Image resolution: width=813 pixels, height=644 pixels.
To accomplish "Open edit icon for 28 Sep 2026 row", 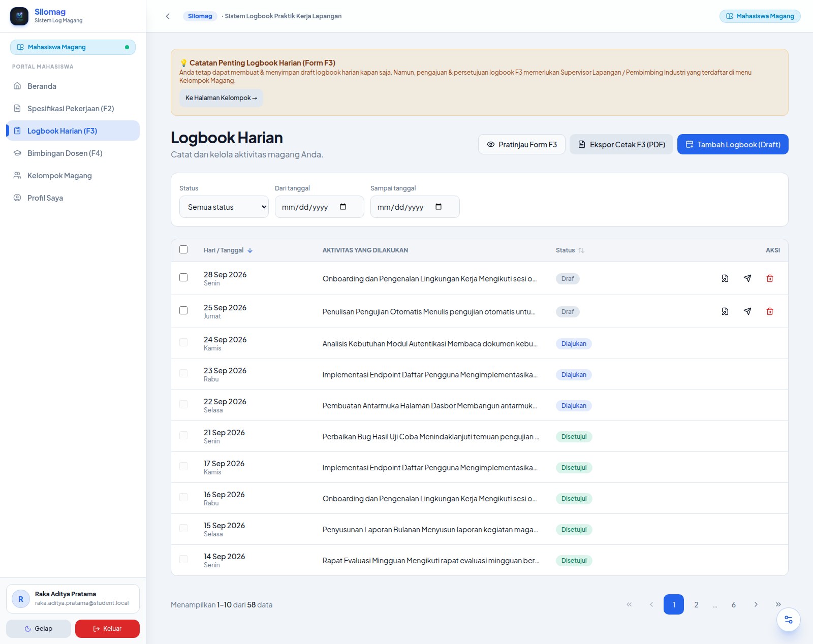I will pyautogui.click(x=725, y=278).
